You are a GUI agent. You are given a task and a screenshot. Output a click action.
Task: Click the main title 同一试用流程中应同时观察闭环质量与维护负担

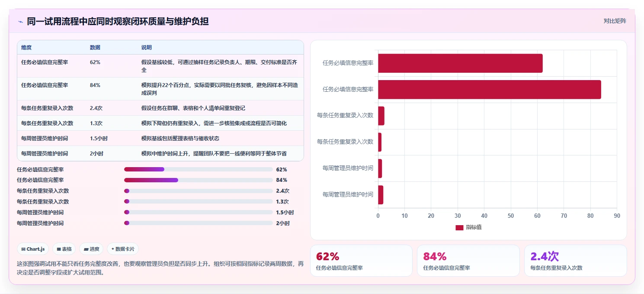click(x=118, y=21)
